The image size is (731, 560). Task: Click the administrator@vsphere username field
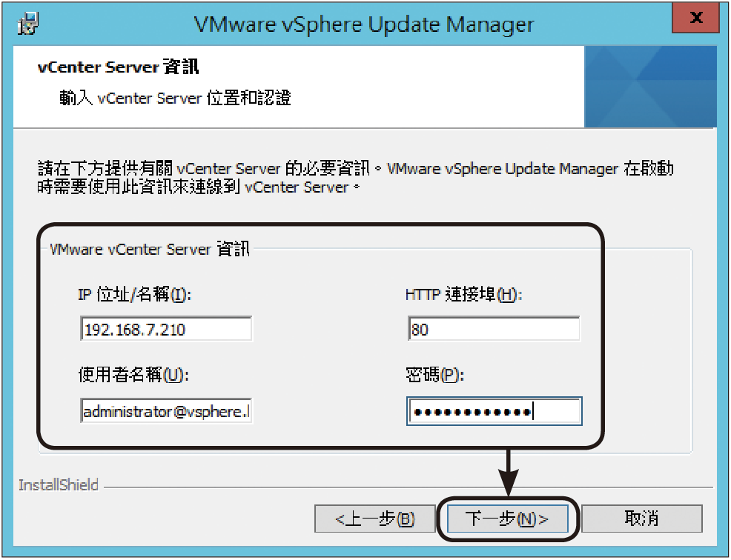click(166, 411)
